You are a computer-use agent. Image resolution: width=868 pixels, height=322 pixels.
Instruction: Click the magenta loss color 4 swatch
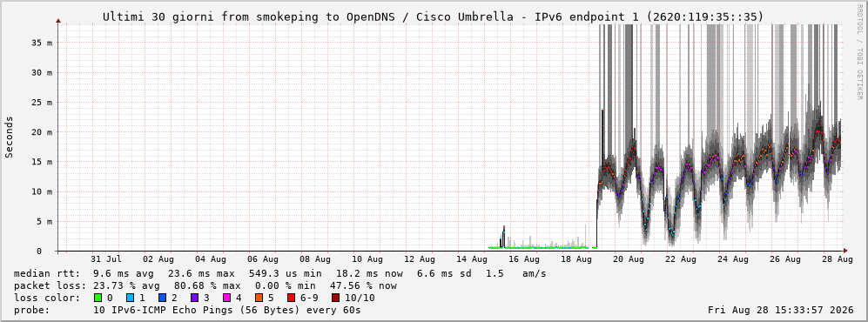pyautogui.click(x=226, y=298)
